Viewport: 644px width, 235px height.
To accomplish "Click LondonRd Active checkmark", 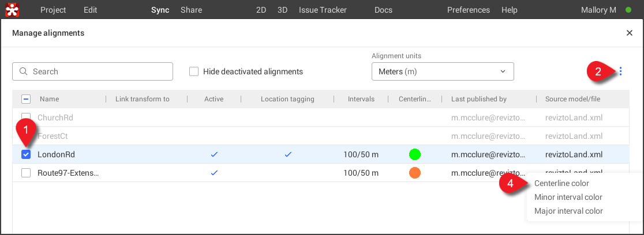I will [x=214, y=154].
